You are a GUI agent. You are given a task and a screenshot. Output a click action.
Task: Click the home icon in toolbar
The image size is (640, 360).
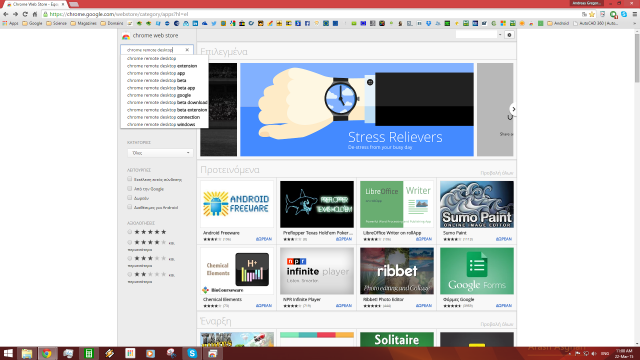35,14
